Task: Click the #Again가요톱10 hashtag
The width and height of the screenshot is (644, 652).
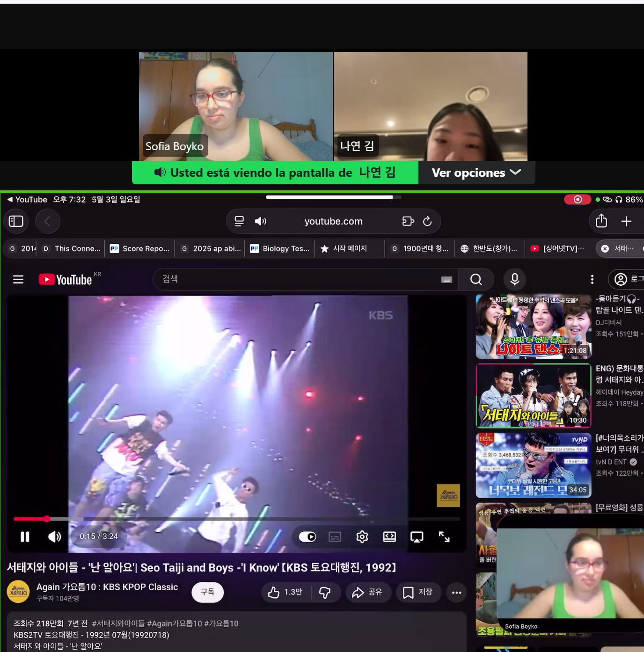Action: (x=175, y=623)
